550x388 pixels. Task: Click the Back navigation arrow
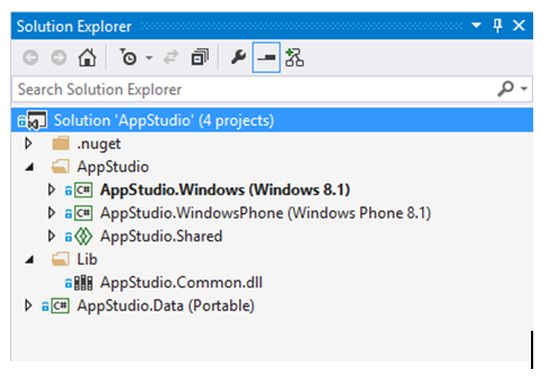[x=31, y=58]
